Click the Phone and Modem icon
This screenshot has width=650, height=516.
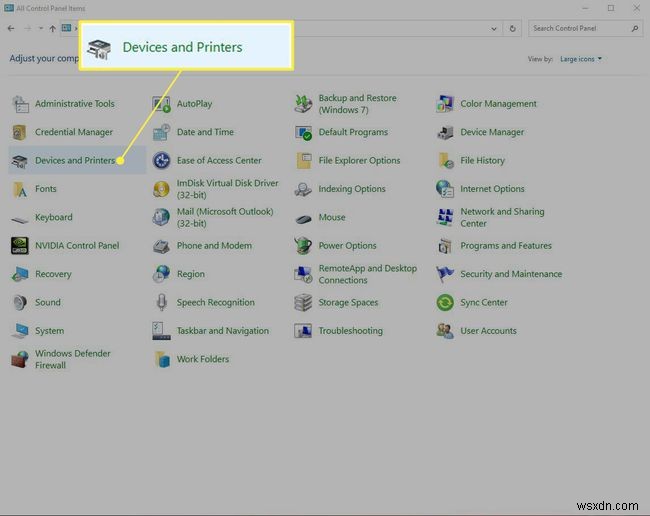(x=161, y=246)
